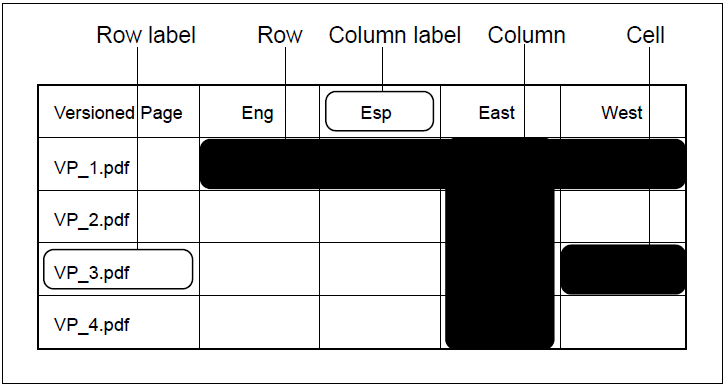Click the highlighted East column in VP_4.pdf row
The image size is (725, 386).
[500, 322]
